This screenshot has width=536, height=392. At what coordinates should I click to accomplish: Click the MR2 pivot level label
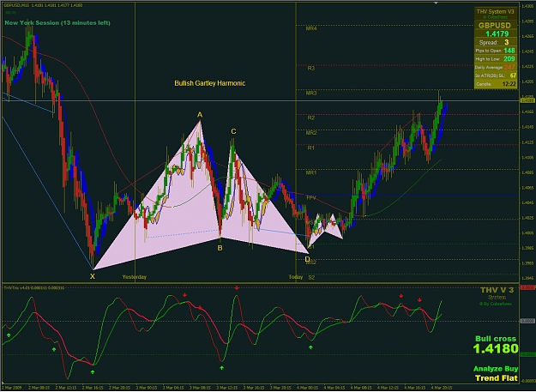point(311,133)
